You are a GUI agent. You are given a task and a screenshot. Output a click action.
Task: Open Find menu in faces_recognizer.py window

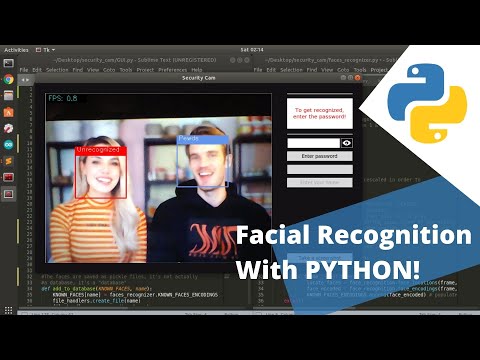(312, 70)
